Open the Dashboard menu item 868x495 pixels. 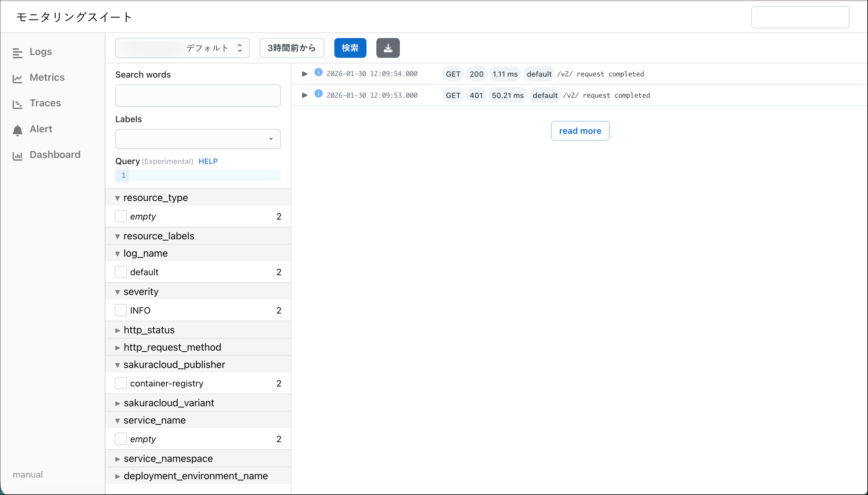pyautogui.click(x=55, y=155)
